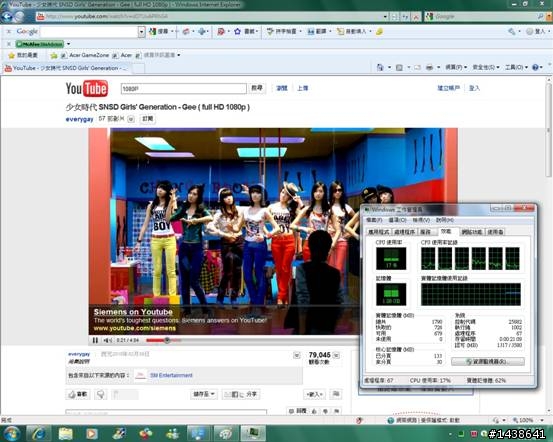Click the Google toolbar search text field
The height and width of the screenshot is (442, 553).
click(89, 32)
